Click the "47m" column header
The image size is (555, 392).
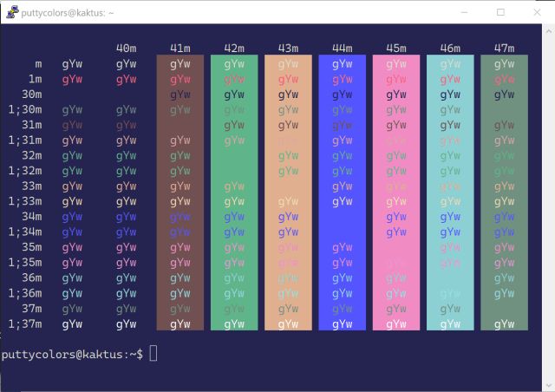(504, 48)
